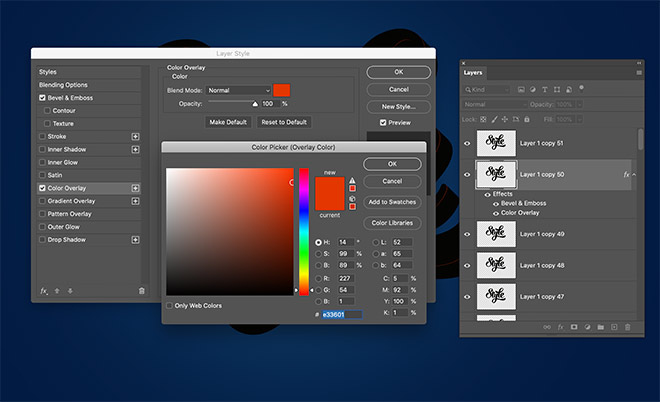This screenshot has width=660, height=402.
Task: Delete layer using Layers panel trash icon
Action: point(627,327)
